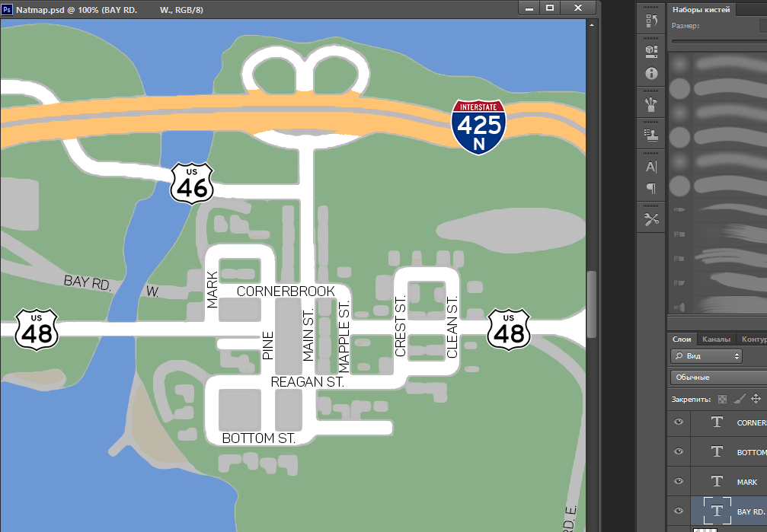Open the Info panel icon
The height and width of the screenshot is (532, 767).
651,73
